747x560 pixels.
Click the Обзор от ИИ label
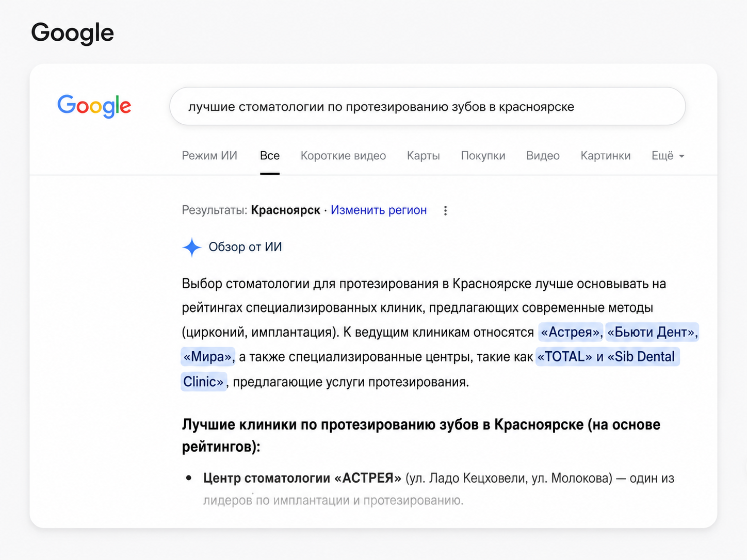pos(245,247)
